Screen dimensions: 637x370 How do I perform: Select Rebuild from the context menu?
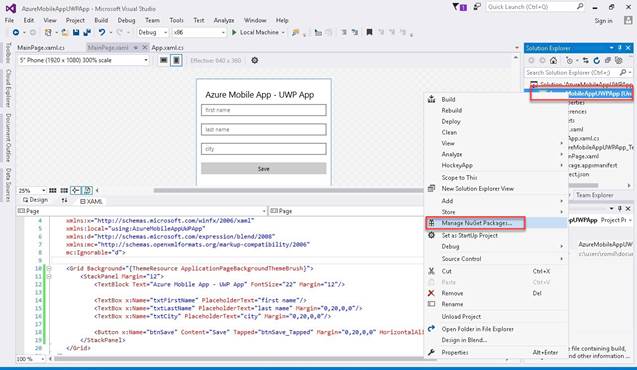tap(496, 110)
